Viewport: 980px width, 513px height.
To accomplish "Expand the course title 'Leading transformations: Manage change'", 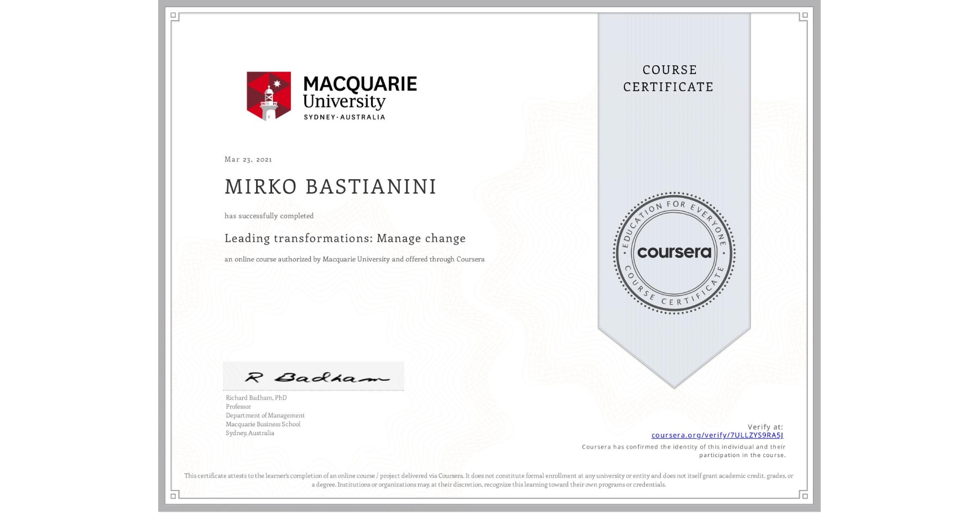I will pyautogui.click(x=345, y=238).
